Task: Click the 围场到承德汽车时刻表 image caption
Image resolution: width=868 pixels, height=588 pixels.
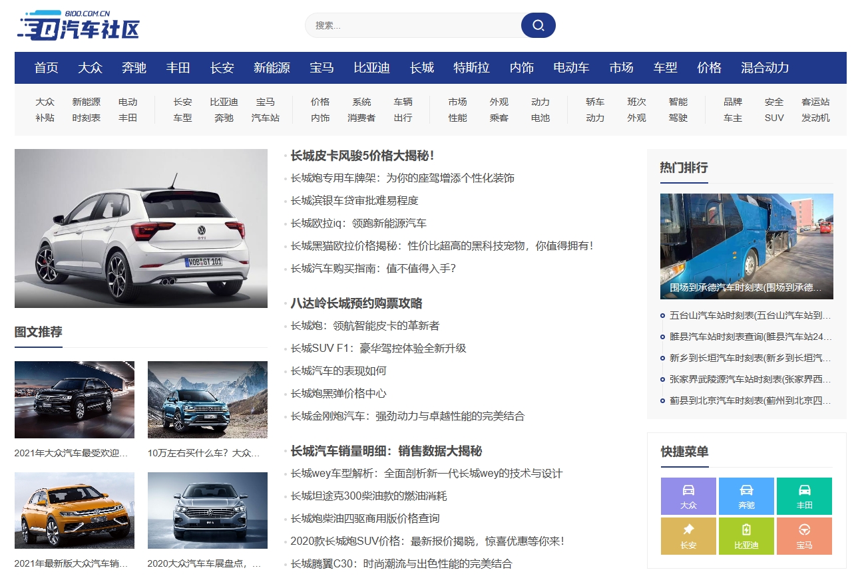Action: pos(746,288)
